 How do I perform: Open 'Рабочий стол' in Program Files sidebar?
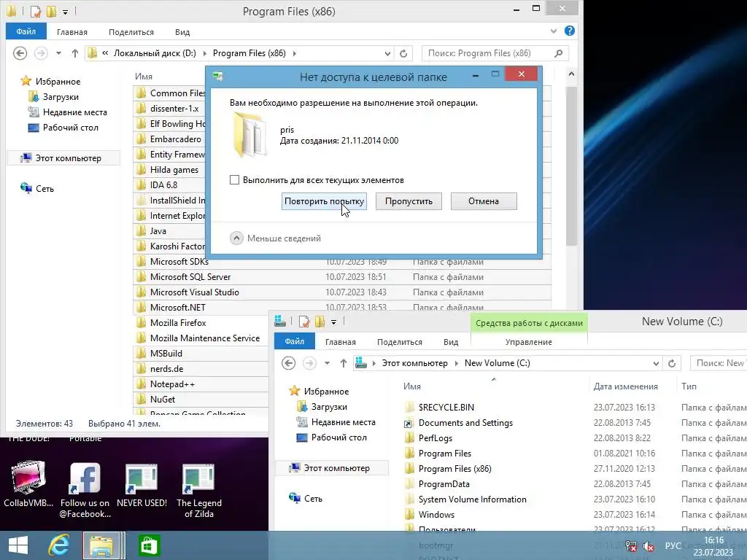pos(70,127)
